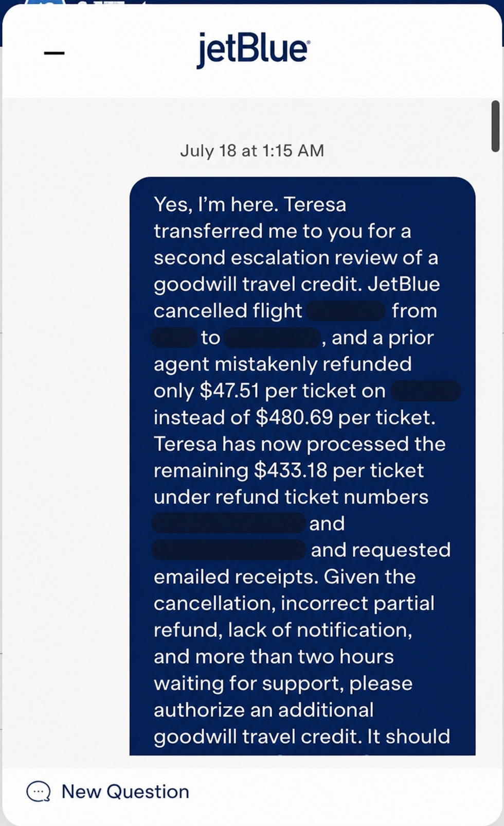Click the 'goodwill travel credit. It should' line

(302, 736)
